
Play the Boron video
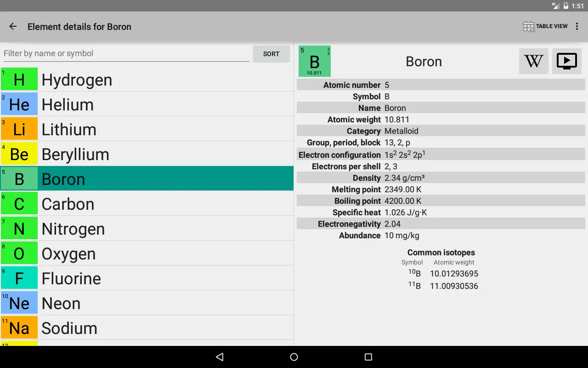point(566,61)
